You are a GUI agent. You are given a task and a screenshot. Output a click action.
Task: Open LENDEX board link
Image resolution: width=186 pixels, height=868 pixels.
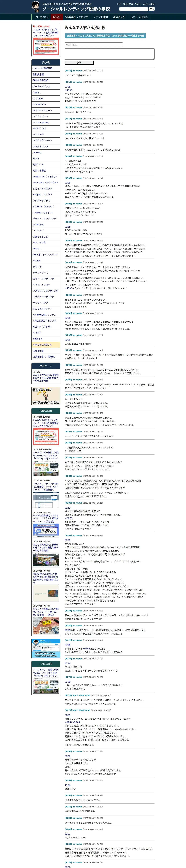[x=46, y=153]
